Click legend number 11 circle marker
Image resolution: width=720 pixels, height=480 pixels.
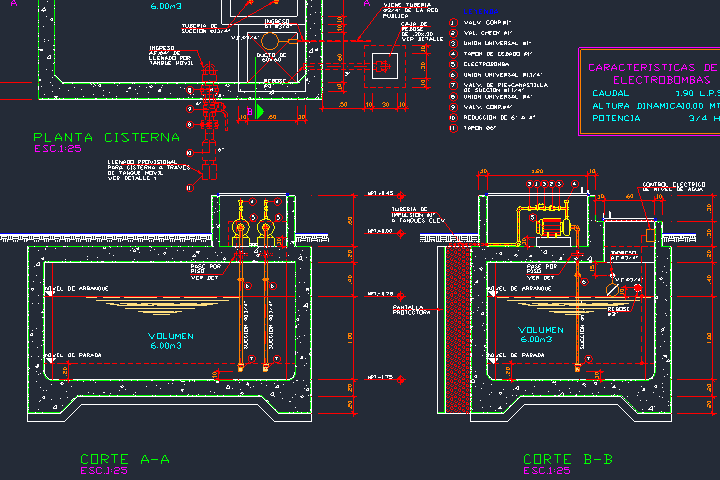click(x=453, y=128)
